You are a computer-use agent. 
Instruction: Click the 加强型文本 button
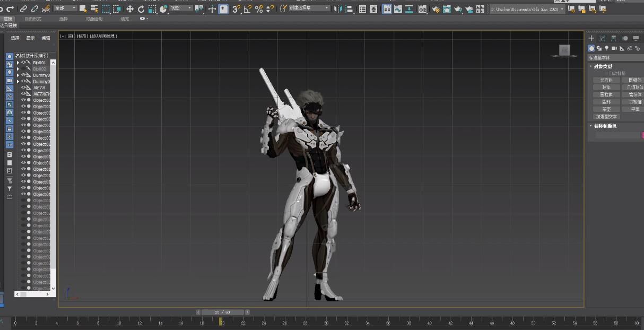pos(606,116)
